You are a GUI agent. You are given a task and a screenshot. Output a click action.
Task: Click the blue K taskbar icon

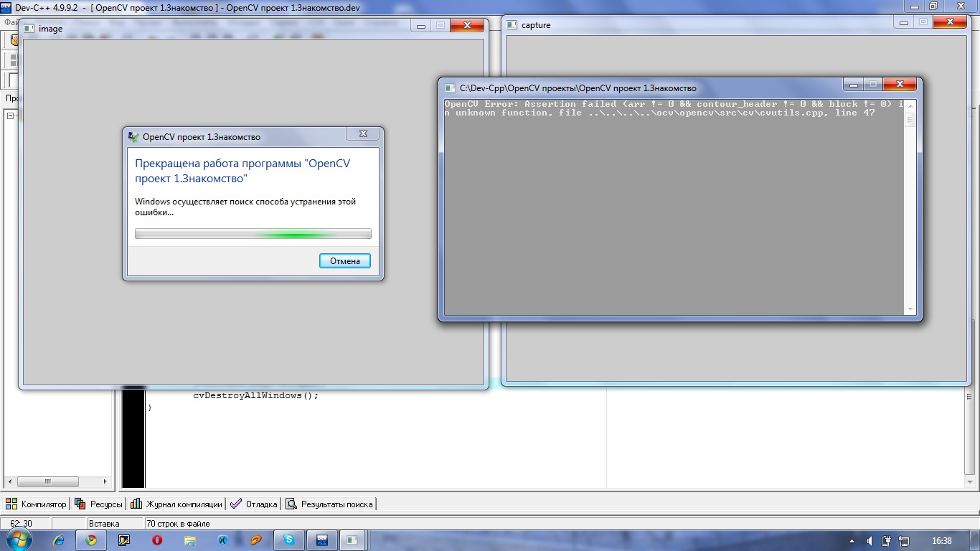223,540
